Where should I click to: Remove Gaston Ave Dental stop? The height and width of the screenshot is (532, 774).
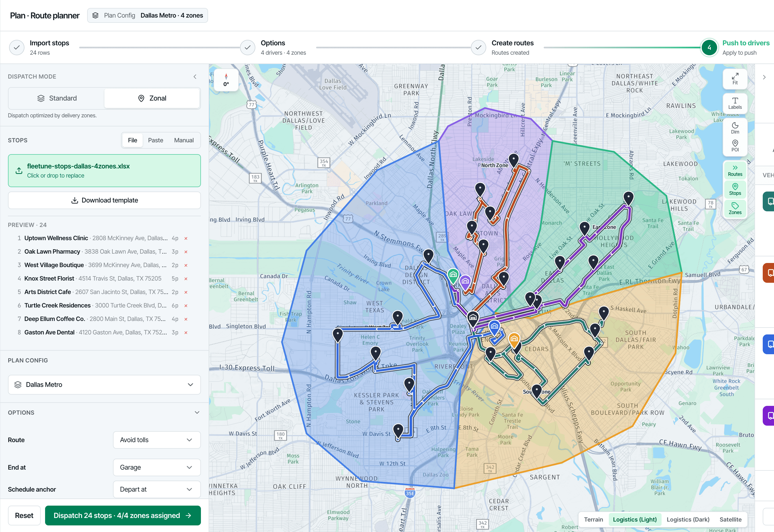[x=186, y=333]
